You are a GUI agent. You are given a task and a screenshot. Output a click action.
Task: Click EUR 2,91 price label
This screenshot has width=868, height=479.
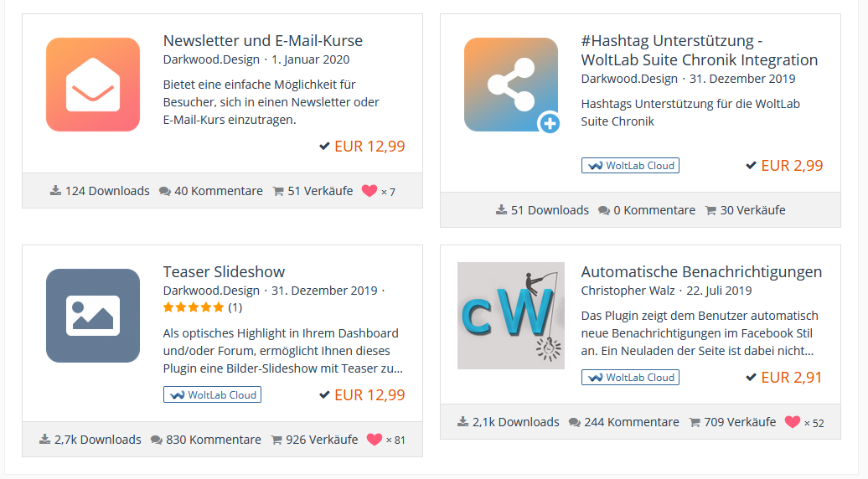coord(792,378)
